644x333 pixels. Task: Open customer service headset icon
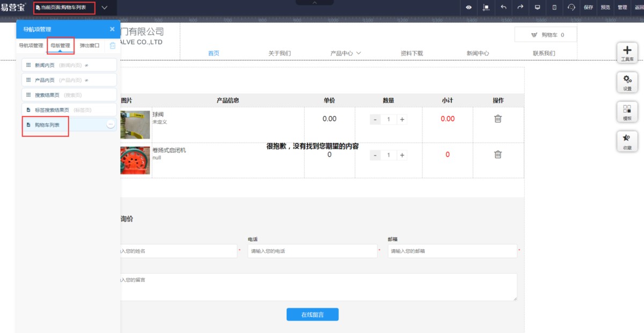coord(572,8)
